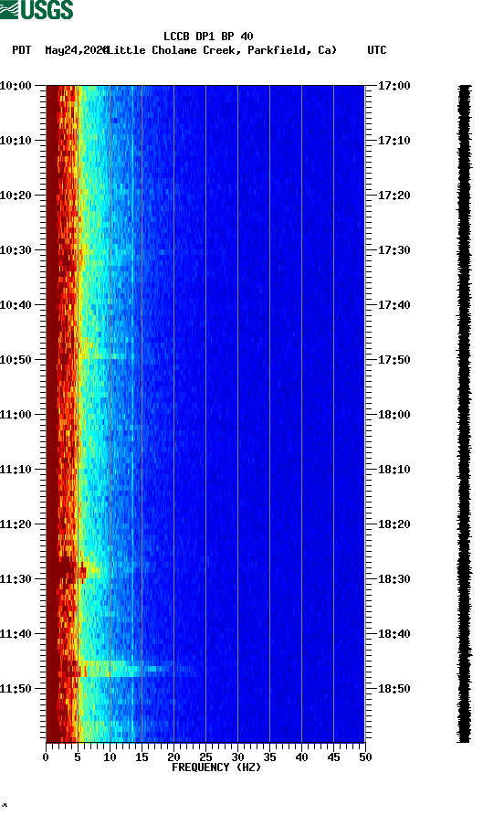Viewport: 504px width, 815px height.
Task: Click the USGS logo
Action: (x=37, y=10)
